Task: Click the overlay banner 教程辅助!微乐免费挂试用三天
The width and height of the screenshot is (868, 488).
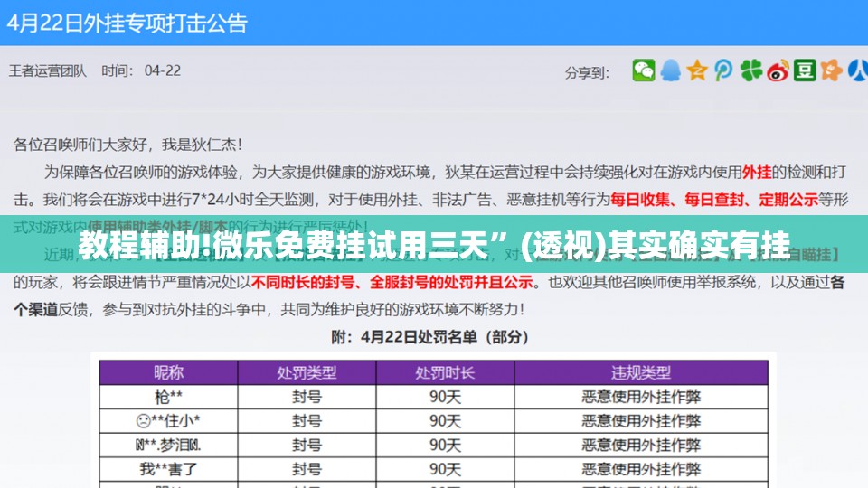Action: click(434, 245)
